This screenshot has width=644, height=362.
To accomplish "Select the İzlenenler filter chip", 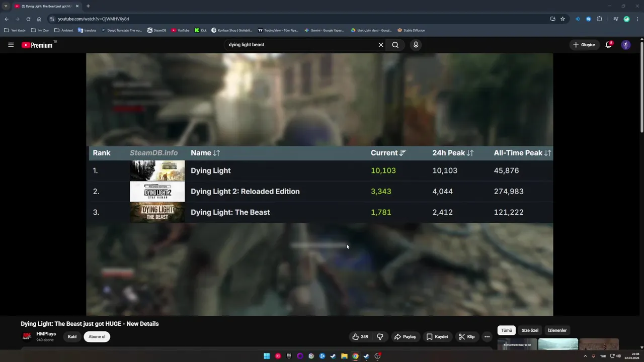I will [557, 330].
